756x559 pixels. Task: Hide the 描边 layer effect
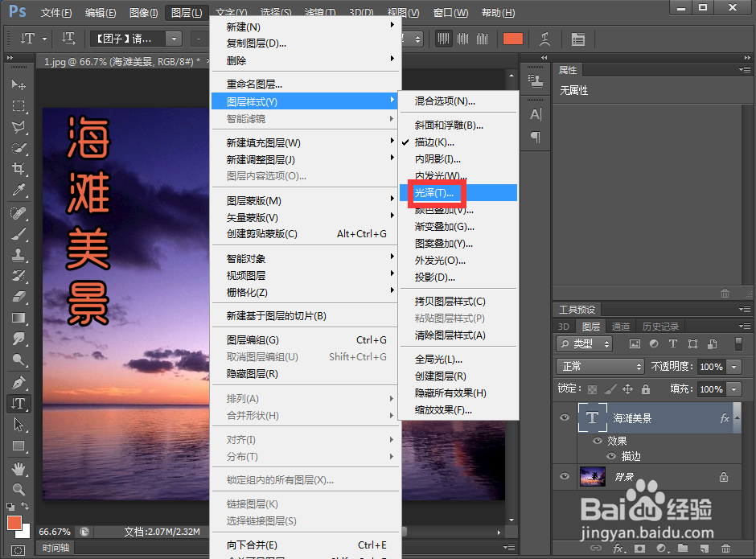[x=610, y=456]
